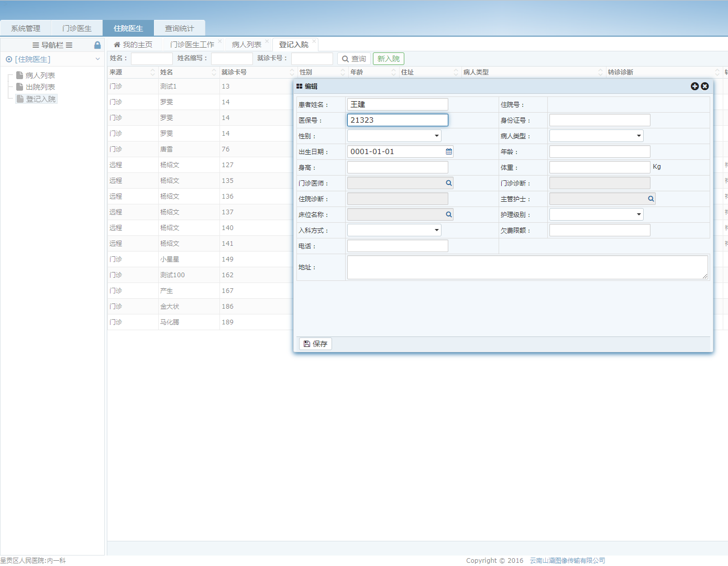The height and width of the screenshot is (566, 728).
Task: Click the 身高 input field
Action: pyautogui.click(x=398, y=167)
